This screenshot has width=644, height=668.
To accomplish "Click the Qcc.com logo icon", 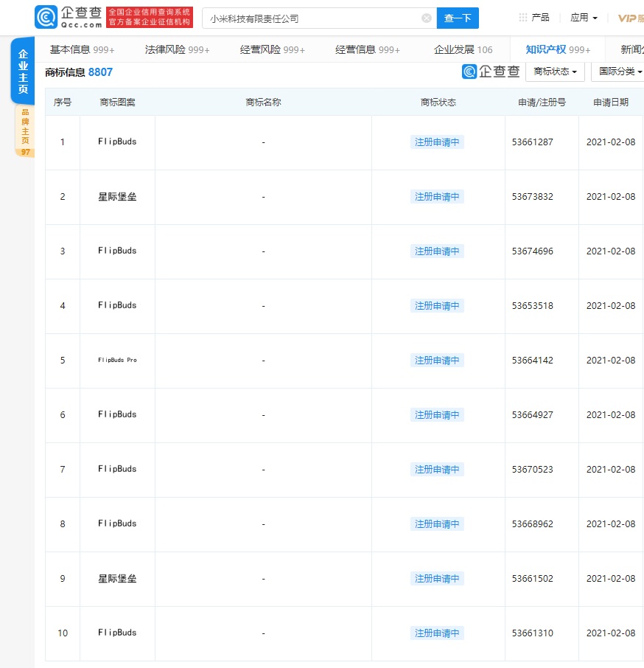I will click(x=46, y=18).
